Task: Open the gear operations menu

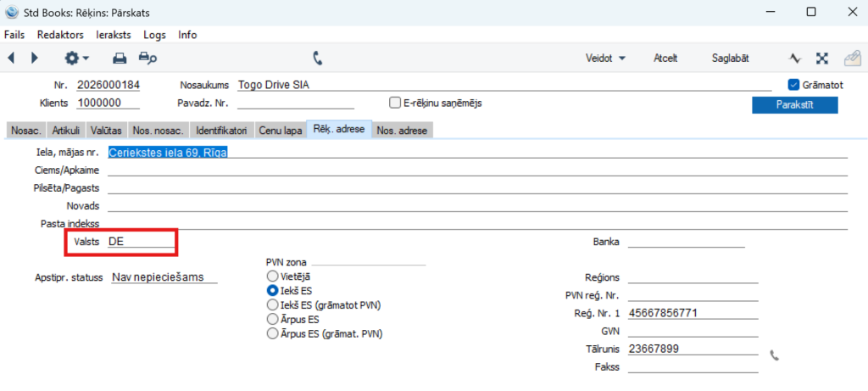Action: (77, 58)
